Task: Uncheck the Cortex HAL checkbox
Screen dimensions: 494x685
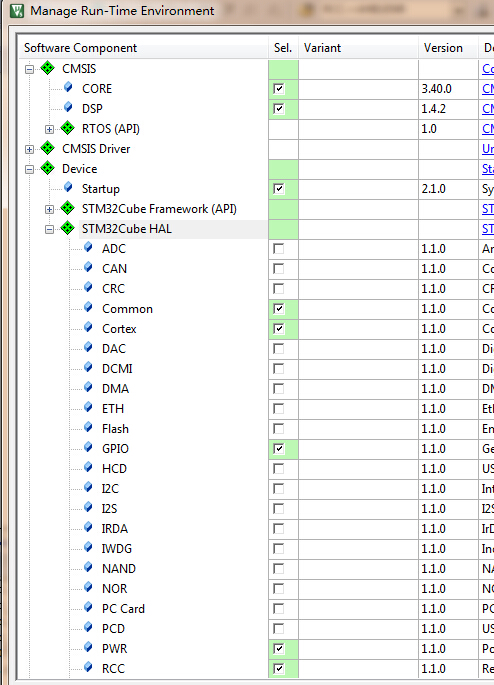Action: 279,329
